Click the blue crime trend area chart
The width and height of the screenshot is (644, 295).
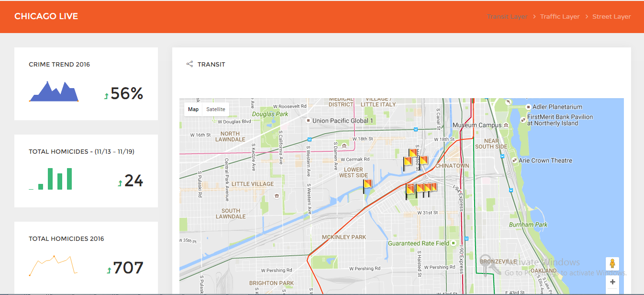point(54,91)
